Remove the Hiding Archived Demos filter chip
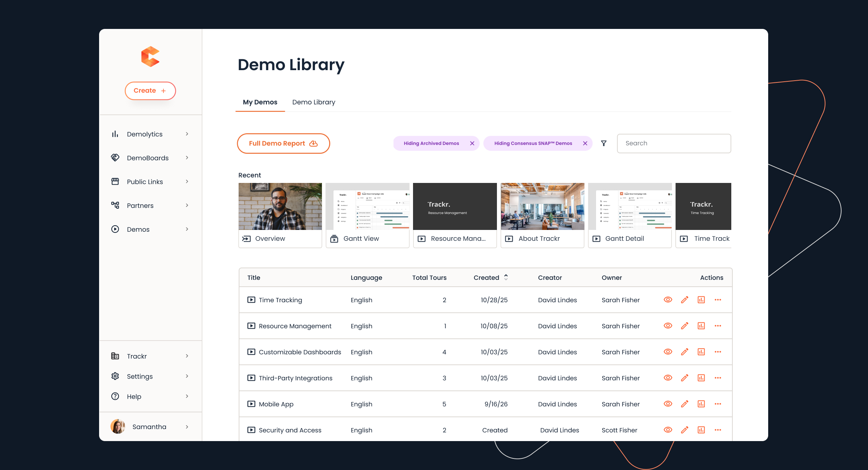868x470 pixels. point(472,143)
